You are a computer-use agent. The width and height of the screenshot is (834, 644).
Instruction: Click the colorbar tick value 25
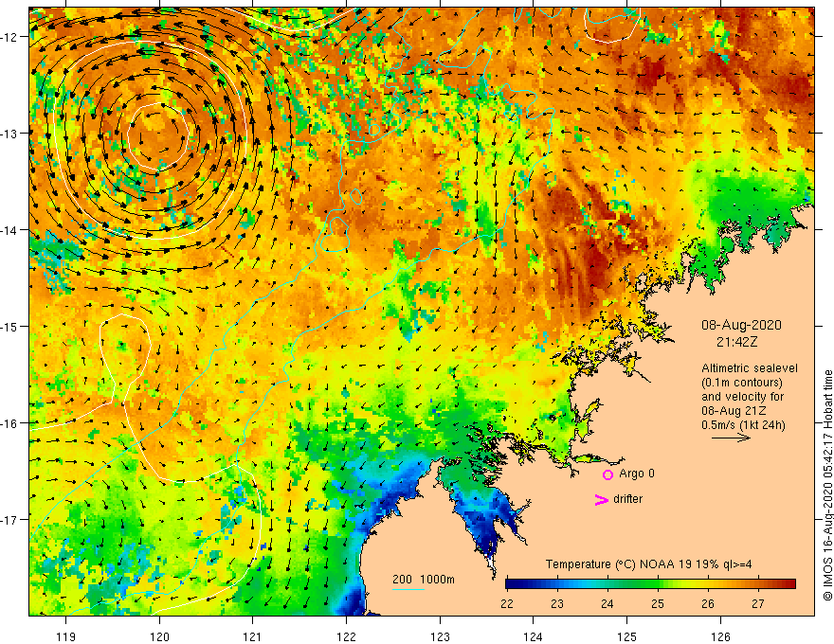pyautogui.click(x=658, y=603)
